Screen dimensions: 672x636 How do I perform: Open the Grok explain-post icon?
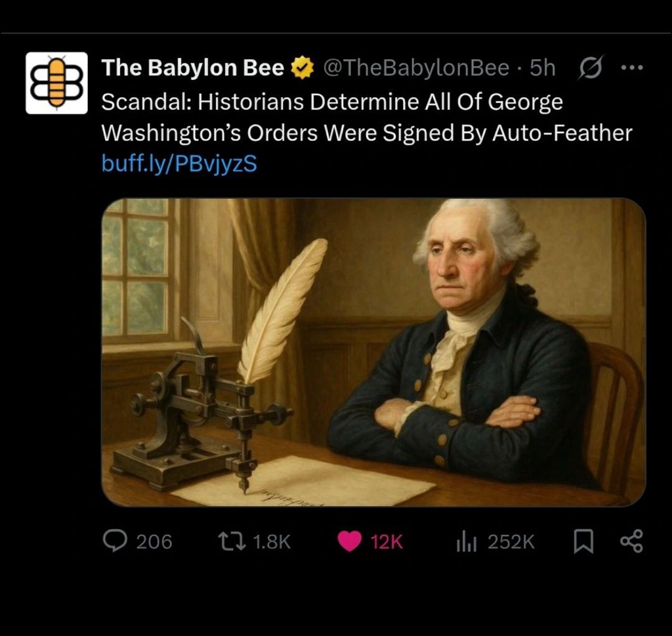click(x=591, y=68)
